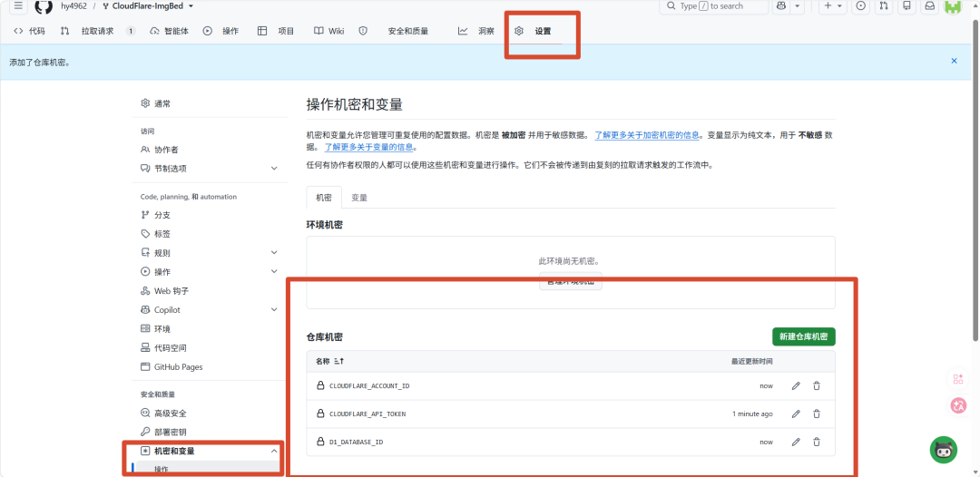Open the pull requests icon in header
This screenshot has width=980, height=477.
(x=884, y=6)
